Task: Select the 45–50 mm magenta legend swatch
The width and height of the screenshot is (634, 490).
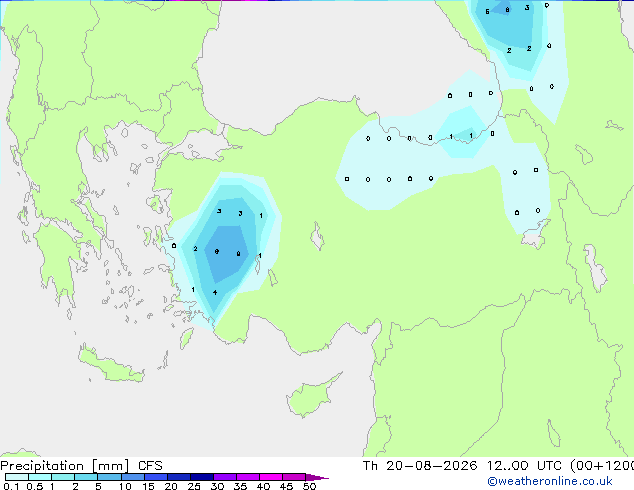Action: 294,477
